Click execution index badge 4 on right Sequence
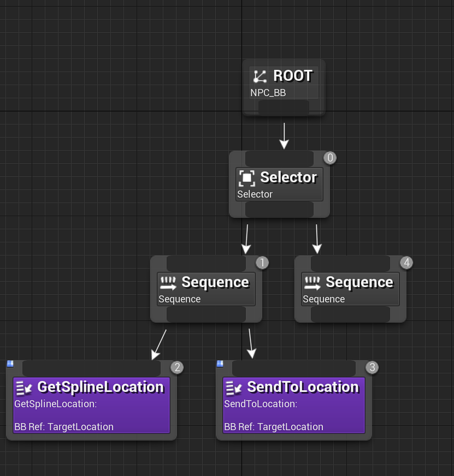Screen dimensions: 454x476 click(406, 263)
